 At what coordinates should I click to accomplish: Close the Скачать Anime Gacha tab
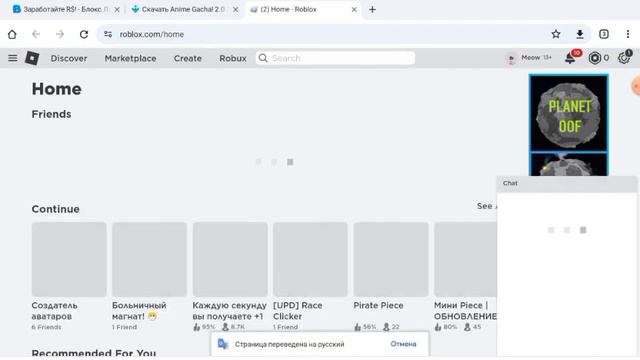(x=236, y=9)
